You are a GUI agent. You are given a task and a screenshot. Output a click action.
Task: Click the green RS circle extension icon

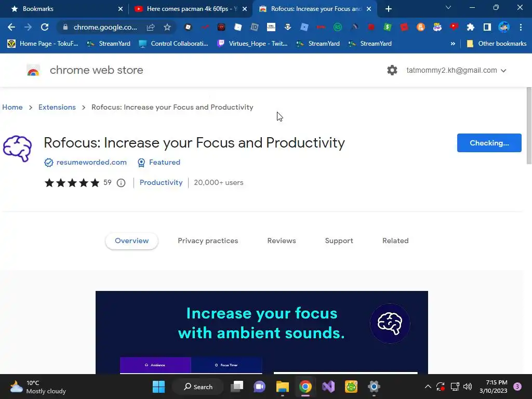click(x=338, y=27)
